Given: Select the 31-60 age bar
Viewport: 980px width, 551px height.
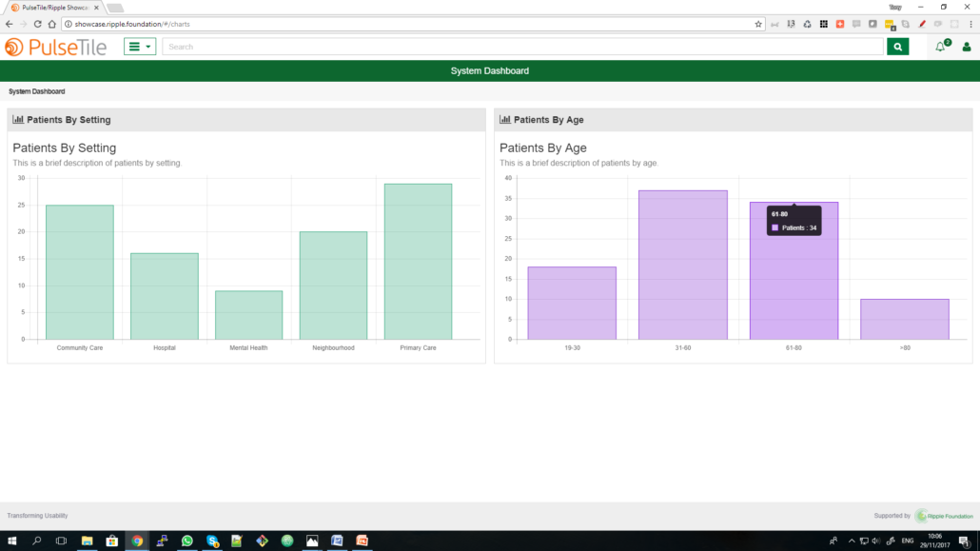Looking at the screenshot, I should pyautogui.click(x=682, y=265).
